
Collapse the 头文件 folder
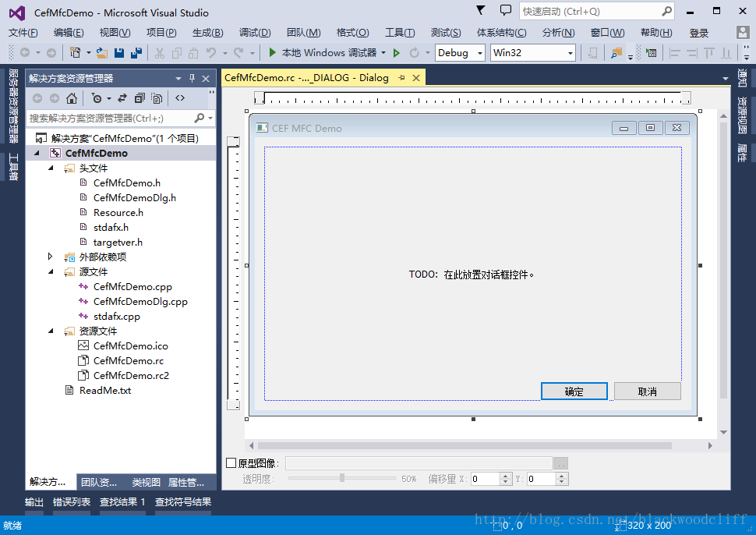(x=51, y=168)
